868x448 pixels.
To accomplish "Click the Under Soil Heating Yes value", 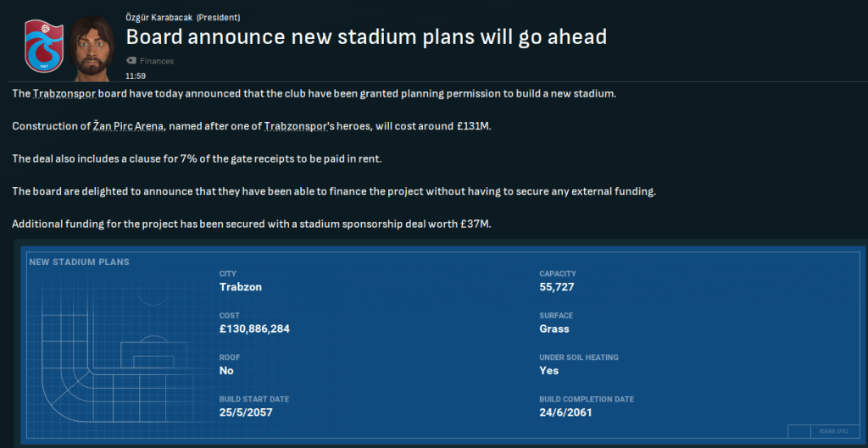I will 549,370.
